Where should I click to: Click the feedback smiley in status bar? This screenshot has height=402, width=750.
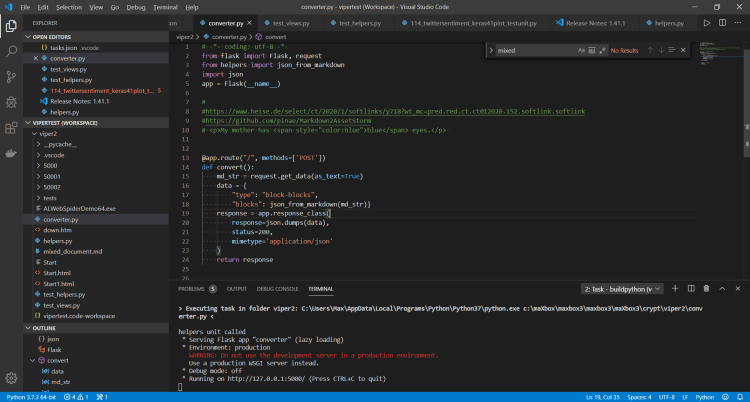coord(726,397)
